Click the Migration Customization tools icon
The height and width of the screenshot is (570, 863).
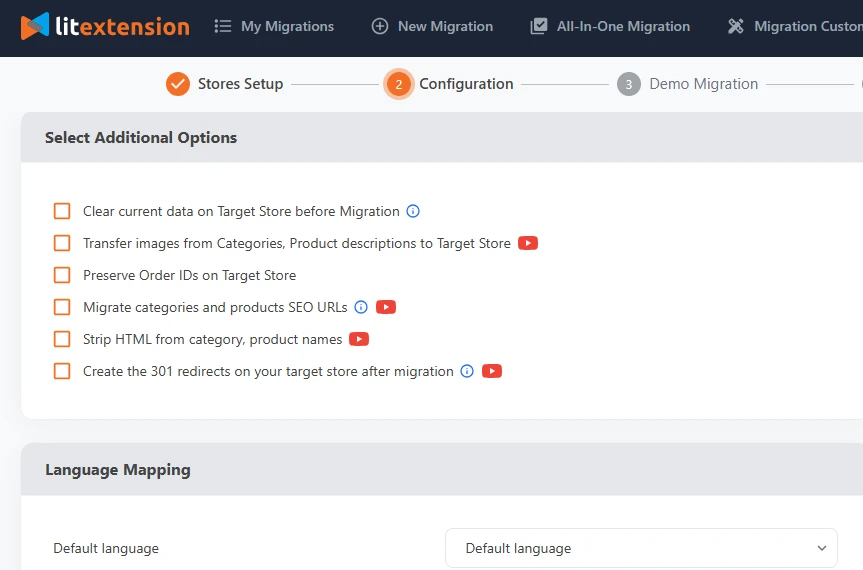pyautogui.click(x=736, y=26)
